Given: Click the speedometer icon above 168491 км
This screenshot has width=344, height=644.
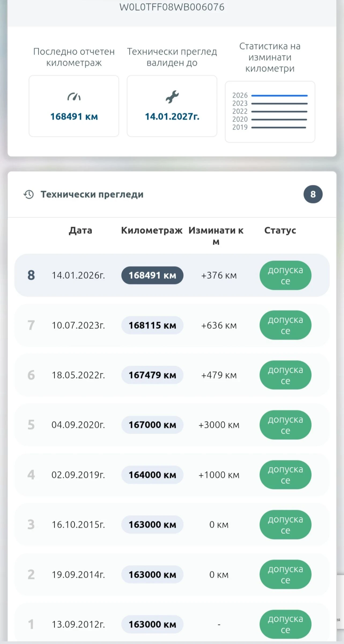Looking at the screenshot, I should (74, 97).
